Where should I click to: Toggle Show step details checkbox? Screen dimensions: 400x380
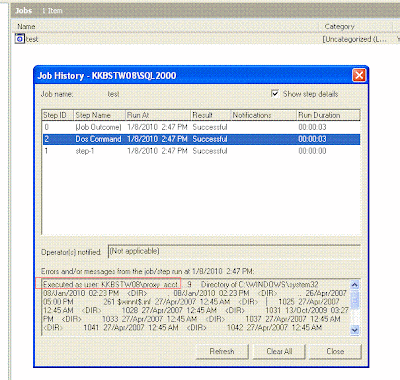pos(275,94)
